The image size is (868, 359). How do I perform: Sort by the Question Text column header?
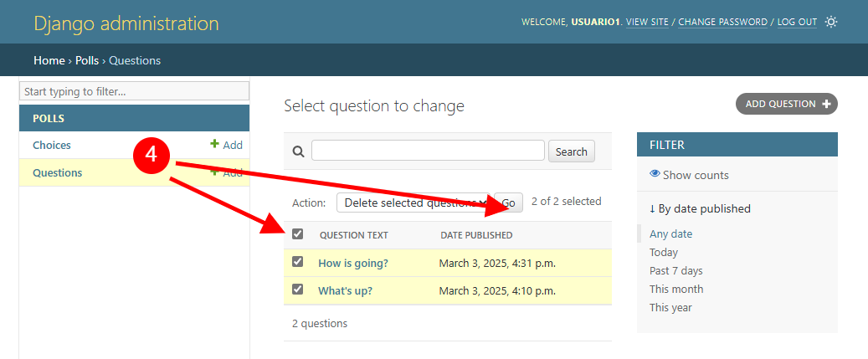coord(354,235)
